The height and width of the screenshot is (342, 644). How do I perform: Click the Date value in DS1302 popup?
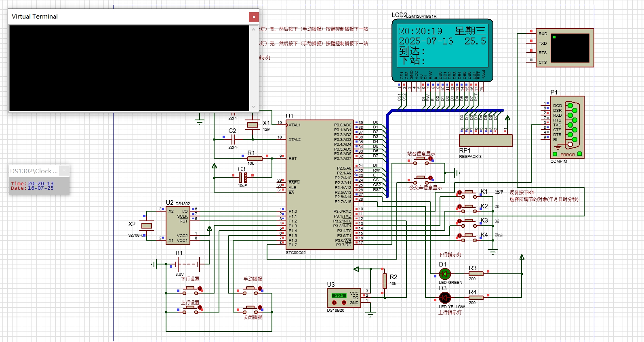40,188
